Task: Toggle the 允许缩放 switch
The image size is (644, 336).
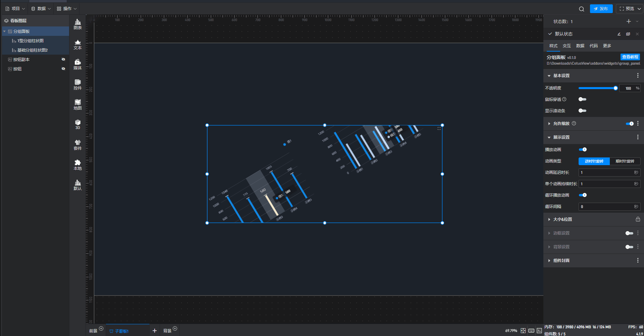Action: (630, 124)
